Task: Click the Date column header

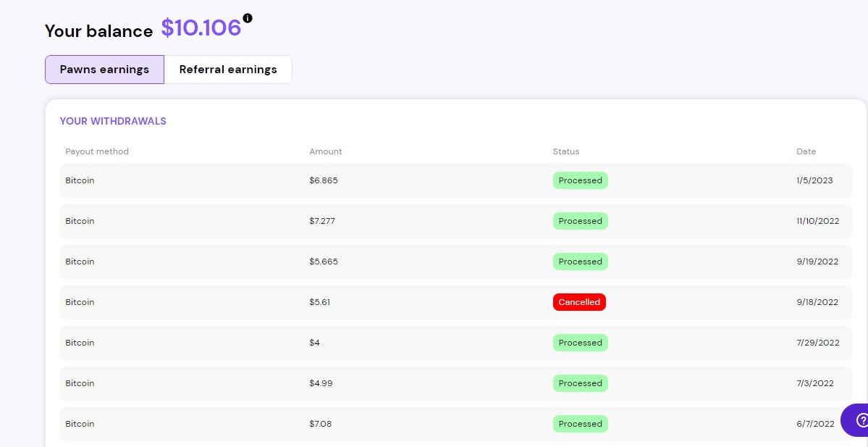Action: point(806,151)
